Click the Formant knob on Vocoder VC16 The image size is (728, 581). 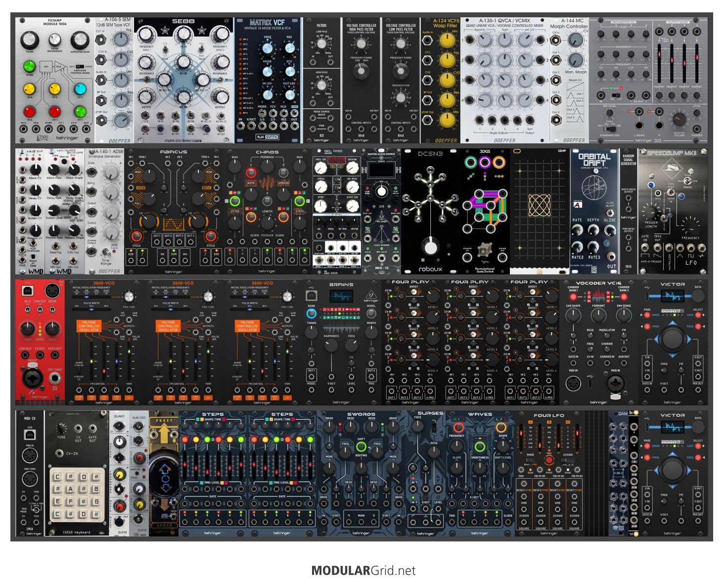(x=598, y=315)
